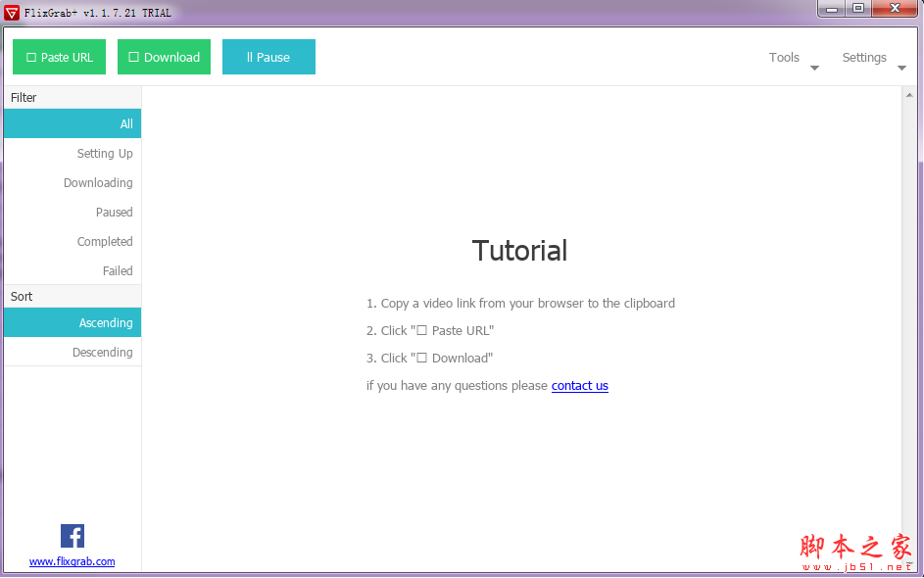Image resolution: width=924 pixels, height=578 pixels.
Task: Click the Paused filter option
Action: (x=71, y=212)
